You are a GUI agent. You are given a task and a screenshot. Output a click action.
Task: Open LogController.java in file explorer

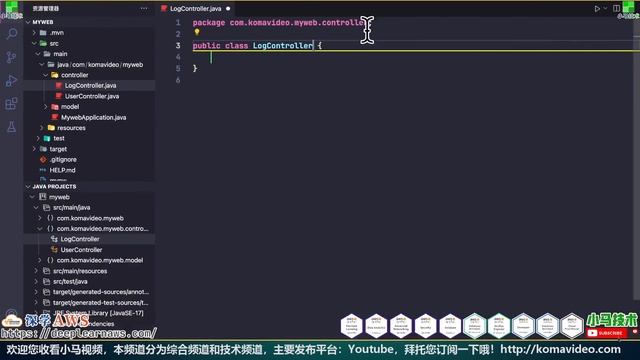[90, 85]
